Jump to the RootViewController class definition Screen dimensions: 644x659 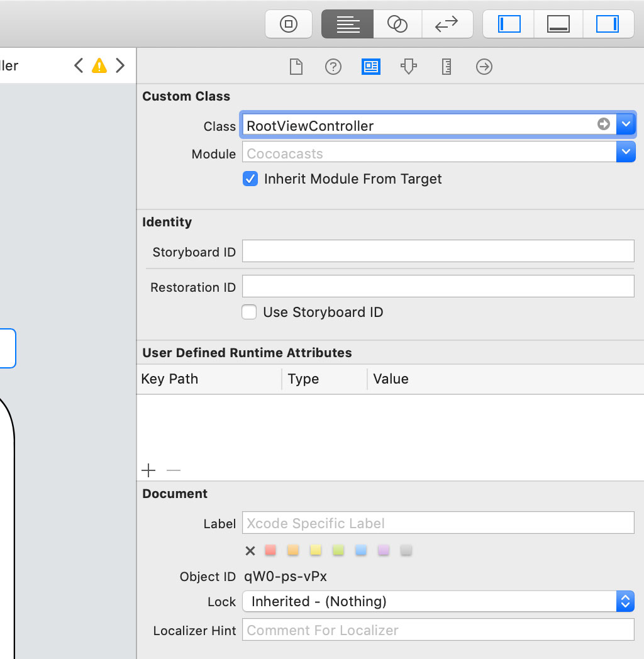click(604, 125)
